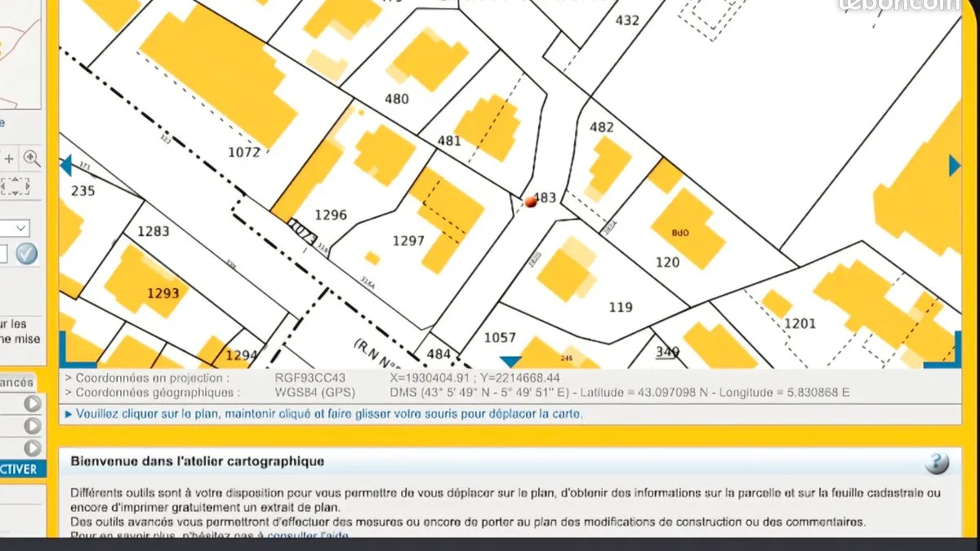
Task: Click the blue 'ACTIVER' button
Action: 22,469
